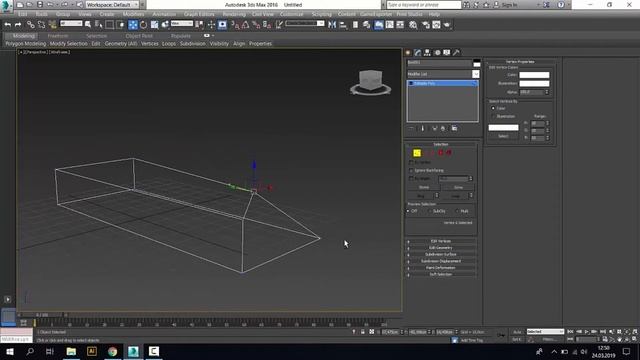Click the Shrink button in Selection rollout

click(424, 187)
